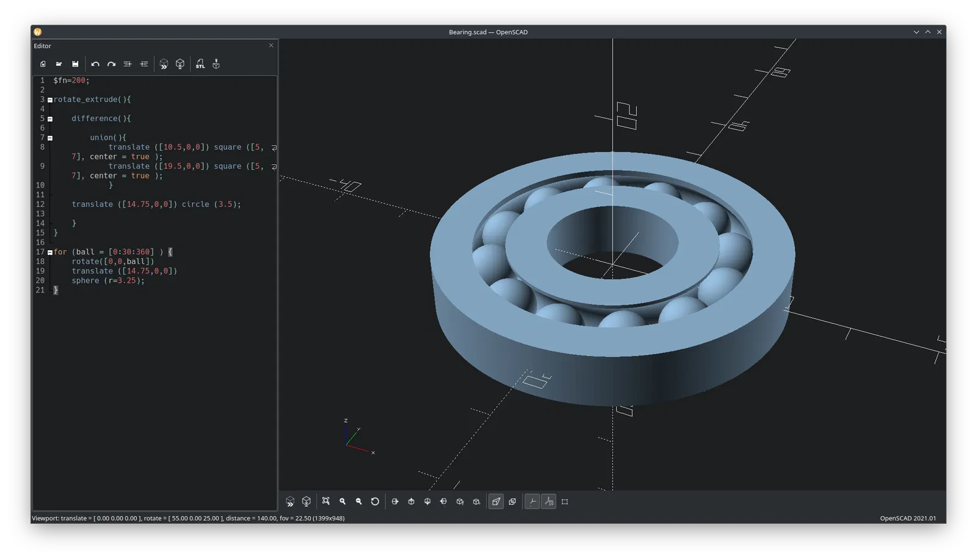Image resolution: width=977 pixels, height=560 pixels.
Task: Click the 'sphere (r=3.25);' line
Action: click(108, 281)
